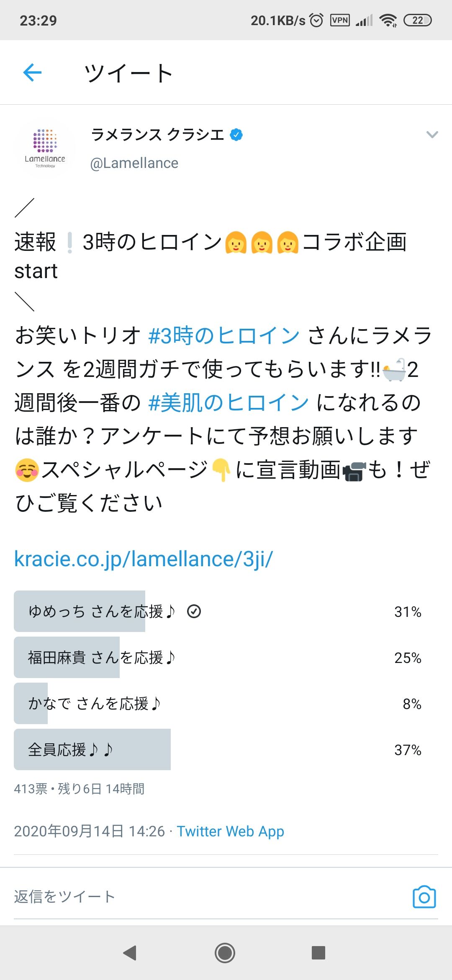Tap the Twitter Web App source link
The height and width of the screenshot is (980, 452).
230,831
